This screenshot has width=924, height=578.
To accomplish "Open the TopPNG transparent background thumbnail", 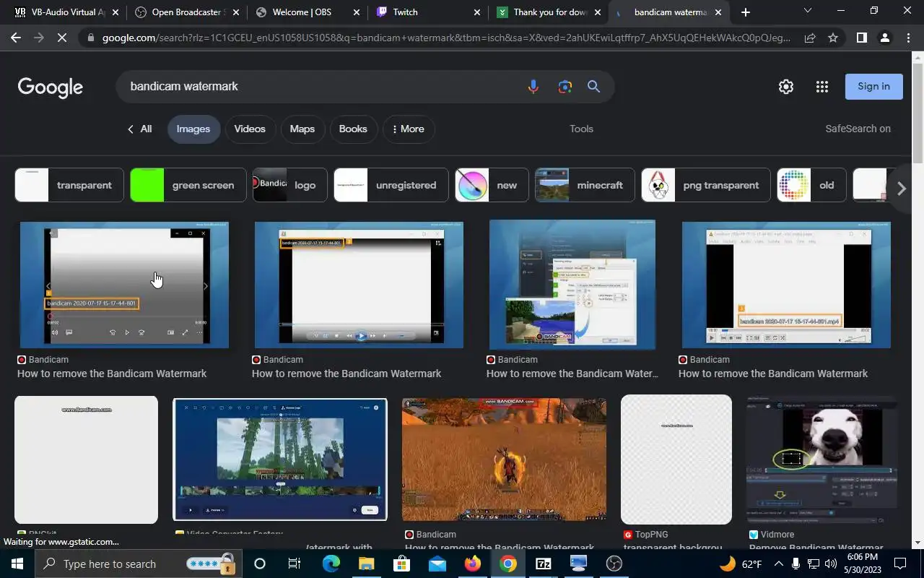I will tap(676, 460).
